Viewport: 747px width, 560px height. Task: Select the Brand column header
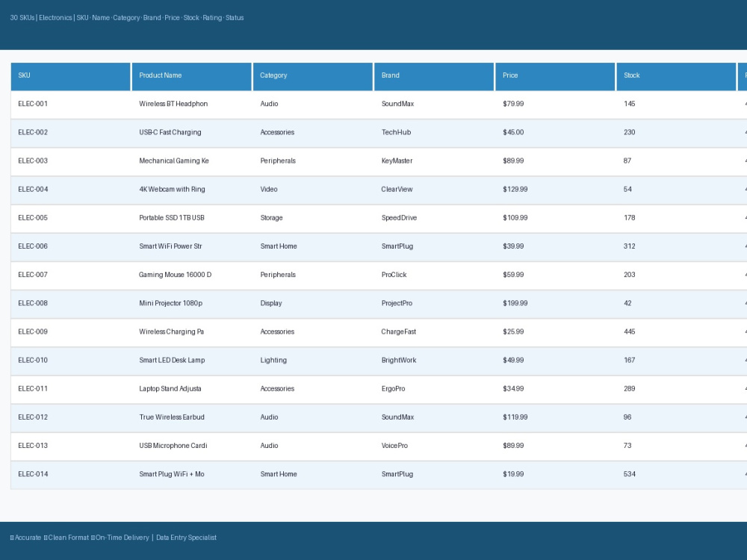[x=434, y=76]
